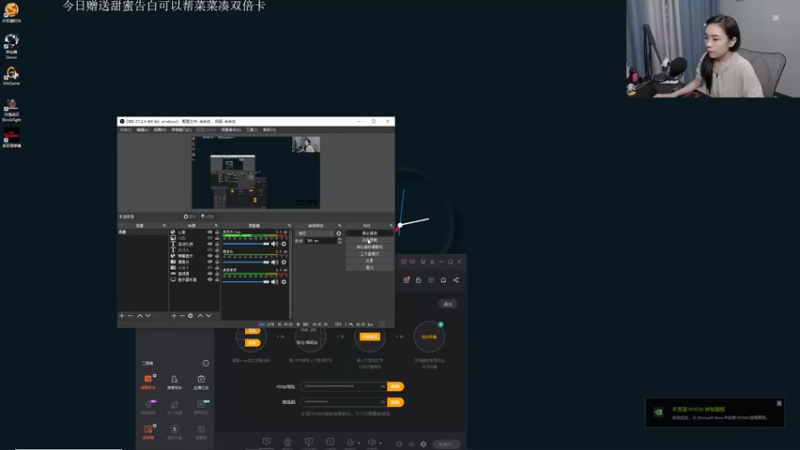Reveal the rtmp address with eye icon
This screenshot has height=450, width=800.
pos(383,387)
